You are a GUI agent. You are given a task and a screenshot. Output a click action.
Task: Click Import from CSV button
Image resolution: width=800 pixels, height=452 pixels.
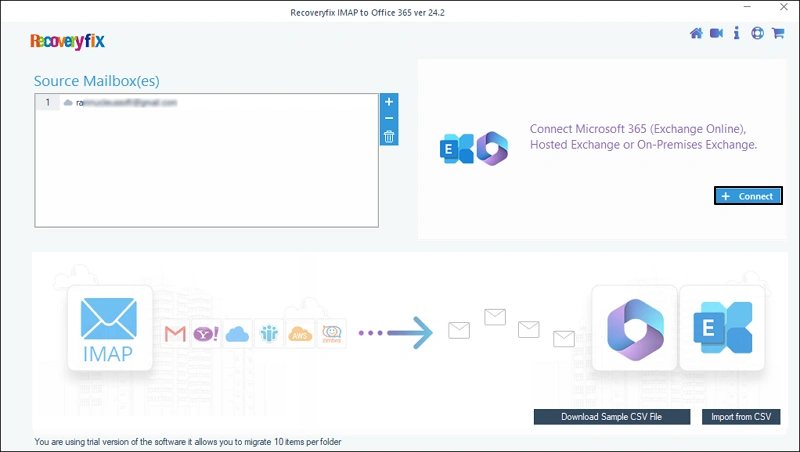point(741,417)
